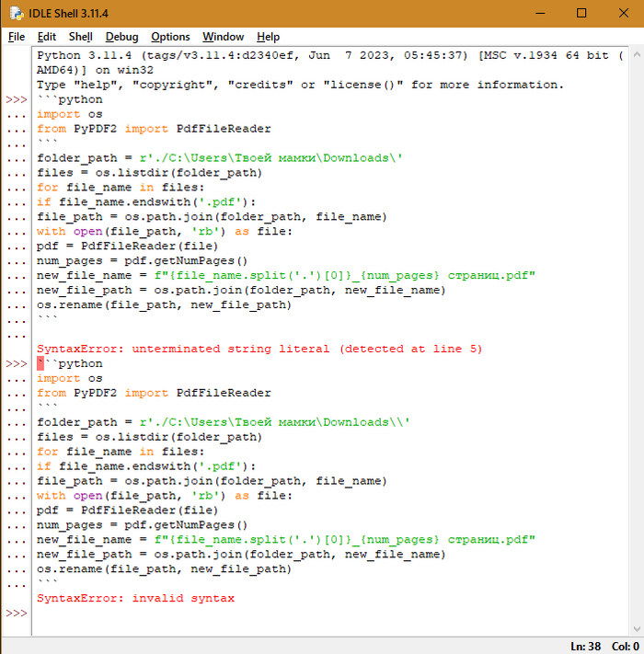The image size is (644, 654).
Task: Click the first '```python' line after the prompt
Action: point(70,99)
